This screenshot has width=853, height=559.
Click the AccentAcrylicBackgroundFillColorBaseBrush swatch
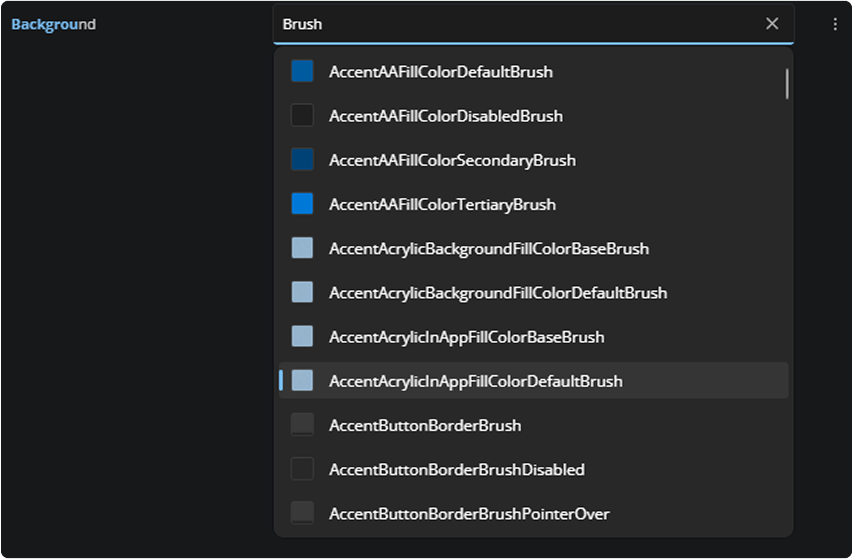click(x=302, y=248)
